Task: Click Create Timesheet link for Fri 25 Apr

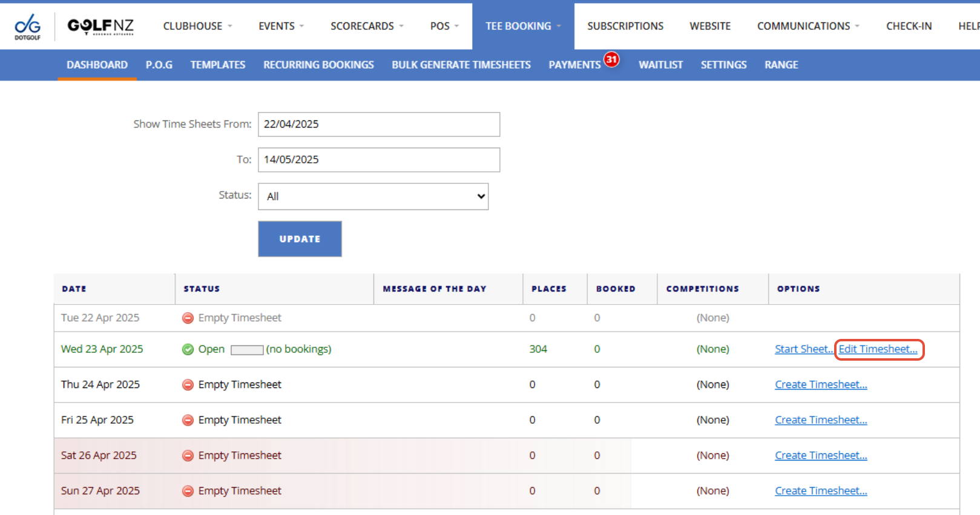Action: point(821,420)
